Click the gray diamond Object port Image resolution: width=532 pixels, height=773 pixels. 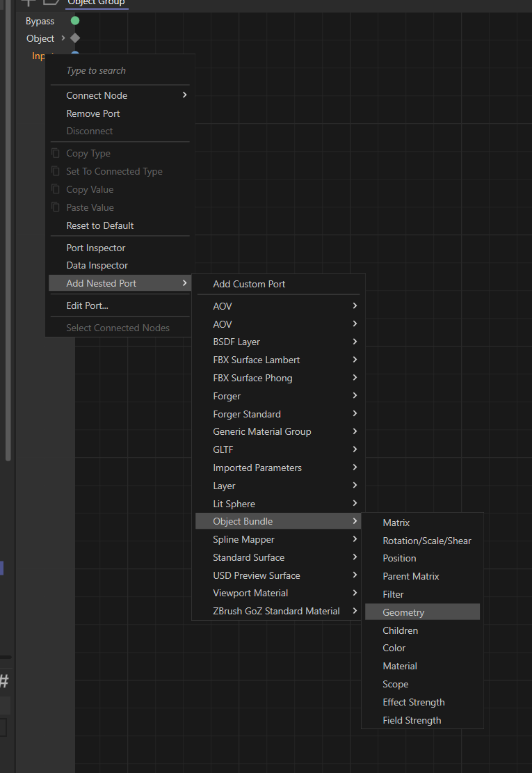[x=75, y=38]
